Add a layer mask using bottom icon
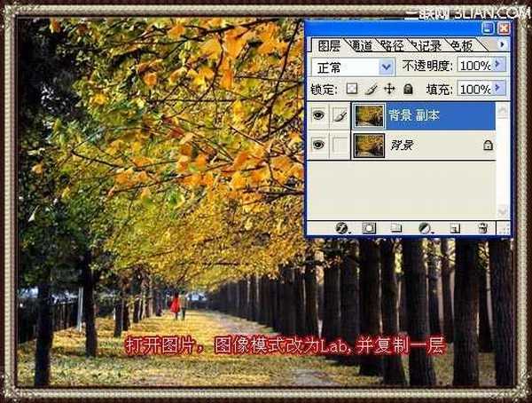The width and height of the screenshot is (532, 403). tap(368, 228)
